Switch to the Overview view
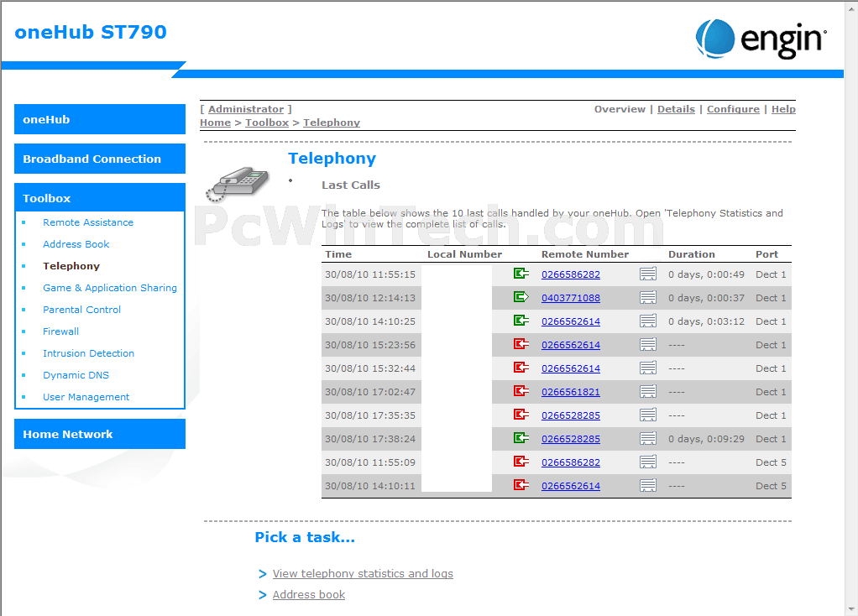 tap(620, 109)
